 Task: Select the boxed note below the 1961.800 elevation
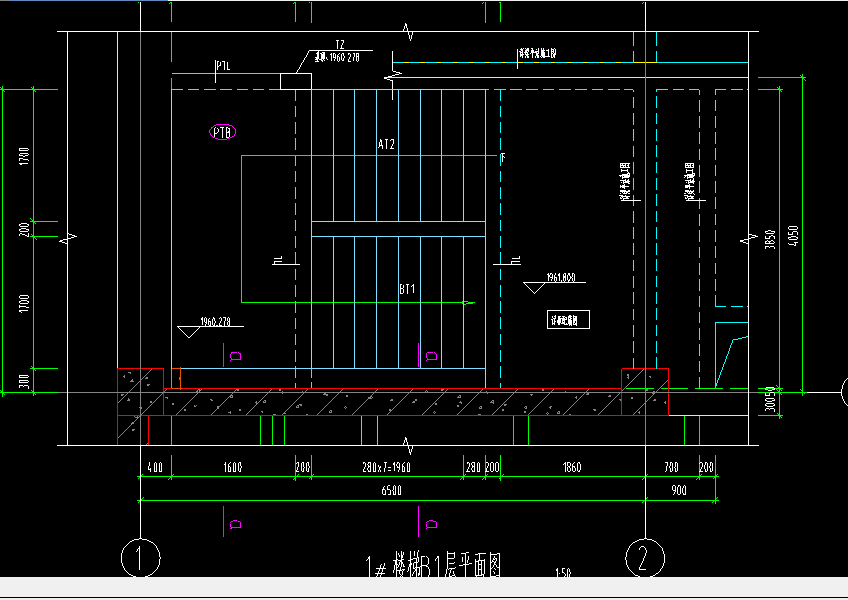click(568, 320)
